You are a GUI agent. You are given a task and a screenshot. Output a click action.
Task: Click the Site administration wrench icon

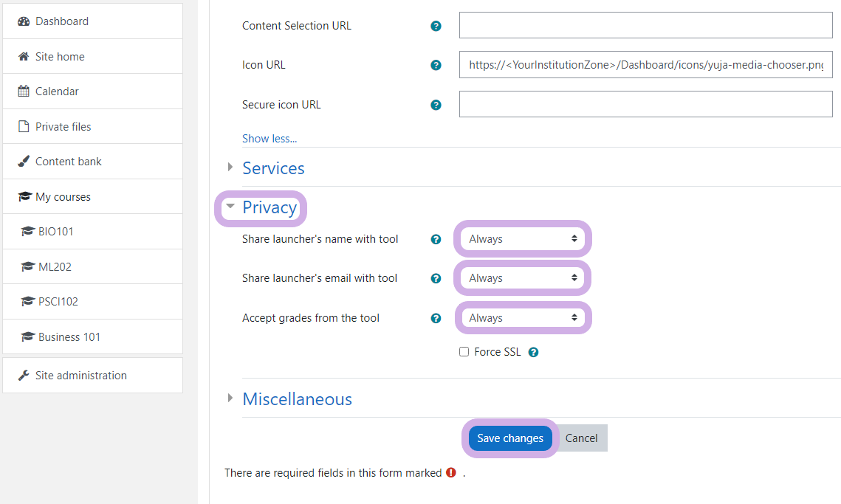24,376
